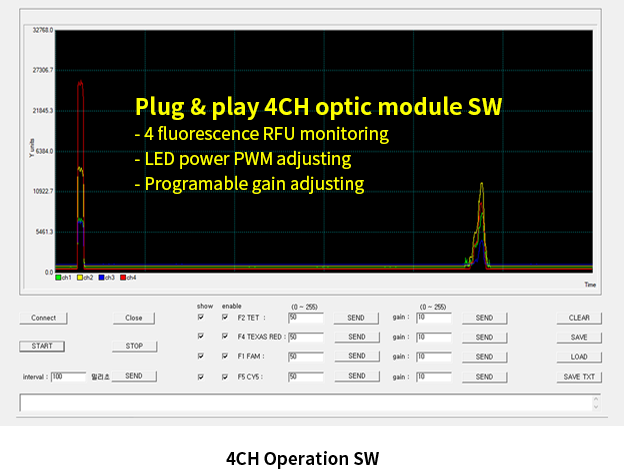The image size is (624, 469).
Task: Click the LOAD button
Action: [579, 356]
